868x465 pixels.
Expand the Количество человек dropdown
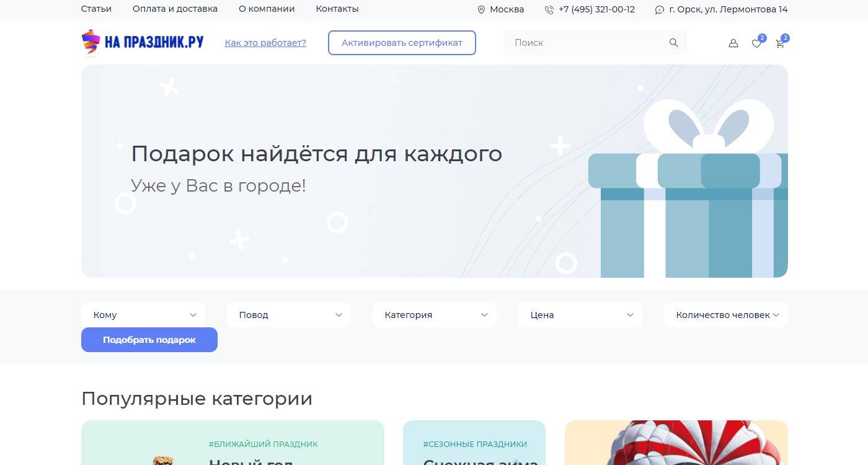(726, 315)
